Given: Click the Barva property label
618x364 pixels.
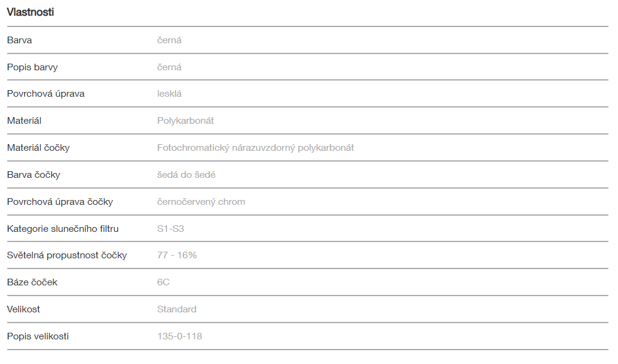Looking at the screenshot, I should pos(20,40).
